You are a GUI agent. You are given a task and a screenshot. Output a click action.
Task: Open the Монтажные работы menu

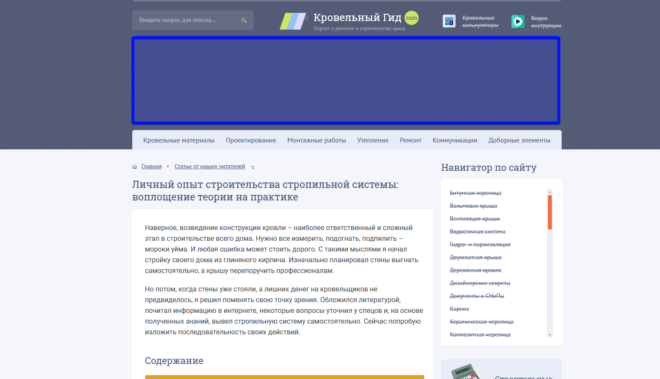click(x=317, y=140)
